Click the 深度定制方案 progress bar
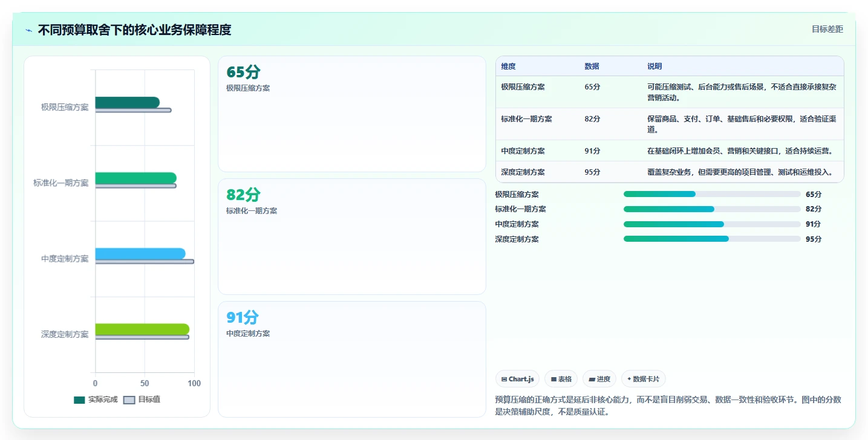The image size is (868, 440). 712,239
